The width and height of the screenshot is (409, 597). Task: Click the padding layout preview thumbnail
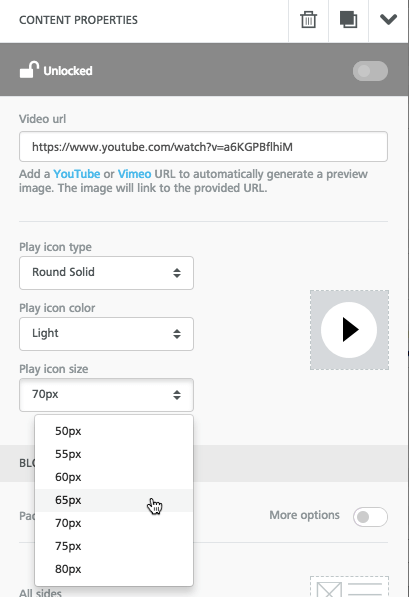pos(349,587)
